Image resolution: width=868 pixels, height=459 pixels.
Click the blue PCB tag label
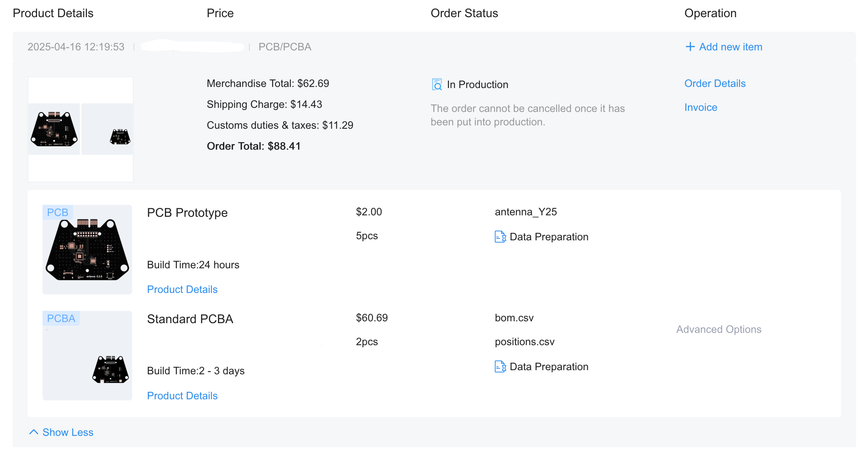(x=57, y=212)
